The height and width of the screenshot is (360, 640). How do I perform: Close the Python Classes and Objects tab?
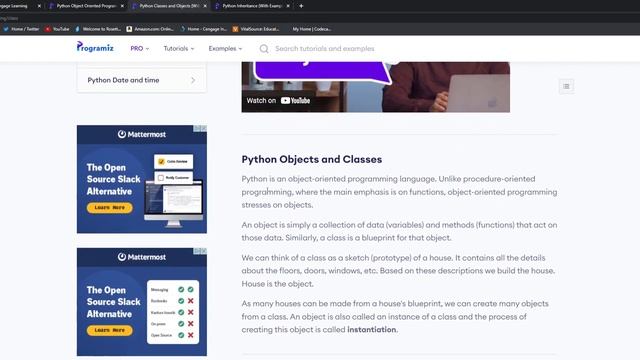(x=205, y=6)
